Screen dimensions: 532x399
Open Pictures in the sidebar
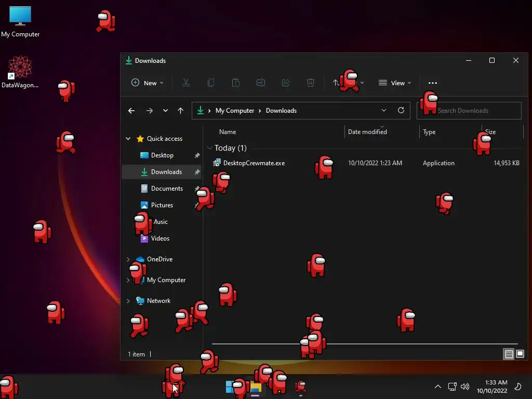(x=162, y=205)
